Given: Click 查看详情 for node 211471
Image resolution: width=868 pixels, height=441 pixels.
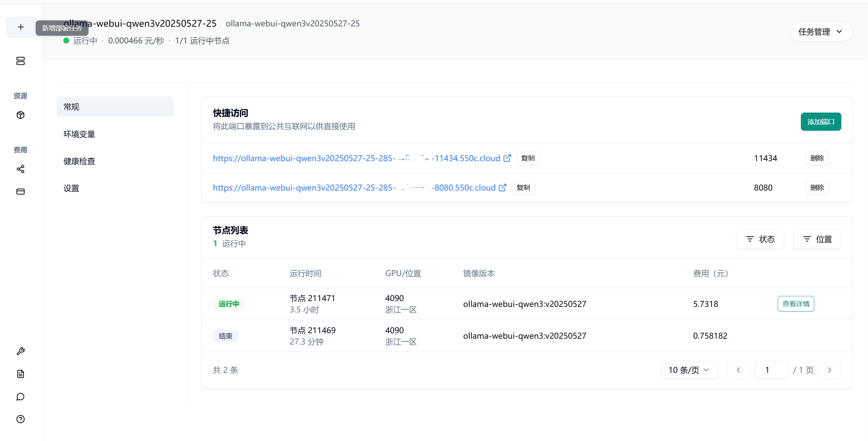Looking at the screenshot, I should click(795, 304).
